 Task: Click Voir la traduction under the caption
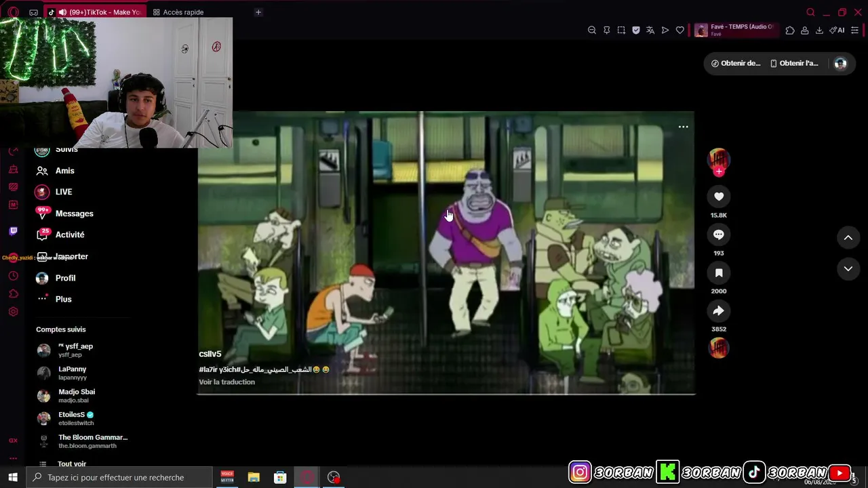pyautogui.click(x=226, y=382)
